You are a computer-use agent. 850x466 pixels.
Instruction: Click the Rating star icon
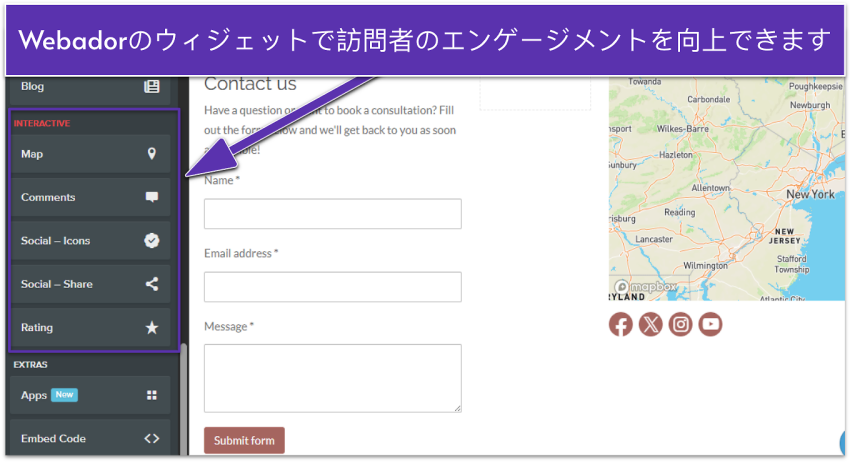click(152, 327)
